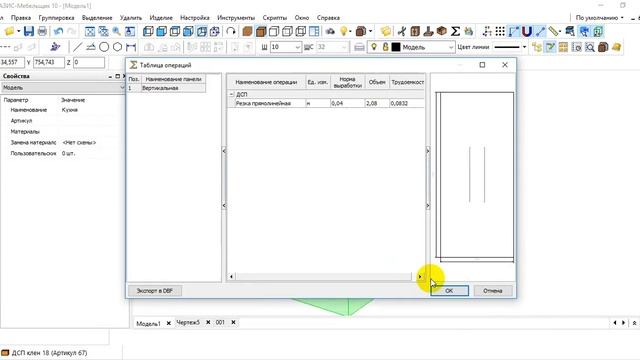Click the black color swatch beside Модель

[396, 47]
